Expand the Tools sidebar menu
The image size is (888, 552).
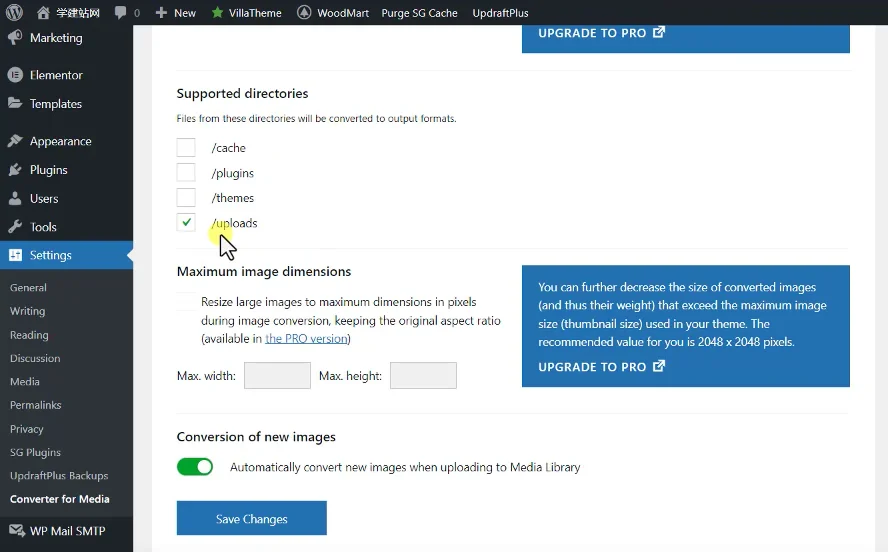pos(43,227)
